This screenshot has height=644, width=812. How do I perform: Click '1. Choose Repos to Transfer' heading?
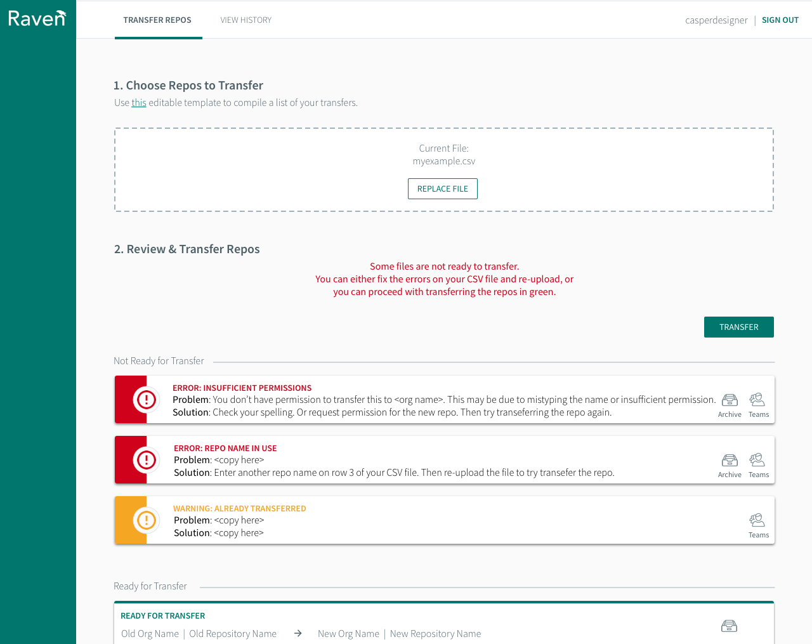[188, 86]
